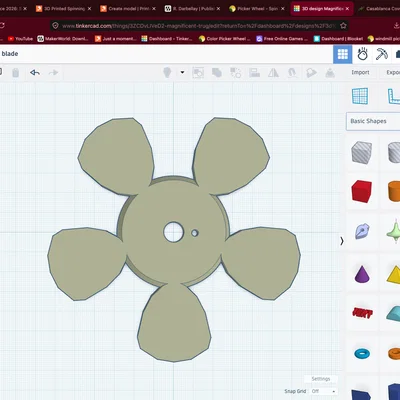
Task: Select the small hole on the fan hub
Action: 195,233
